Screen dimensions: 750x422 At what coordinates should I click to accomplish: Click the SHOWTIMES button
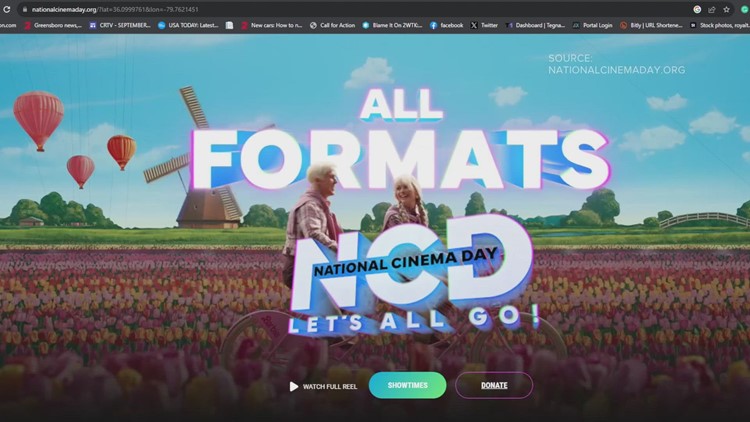408,385
